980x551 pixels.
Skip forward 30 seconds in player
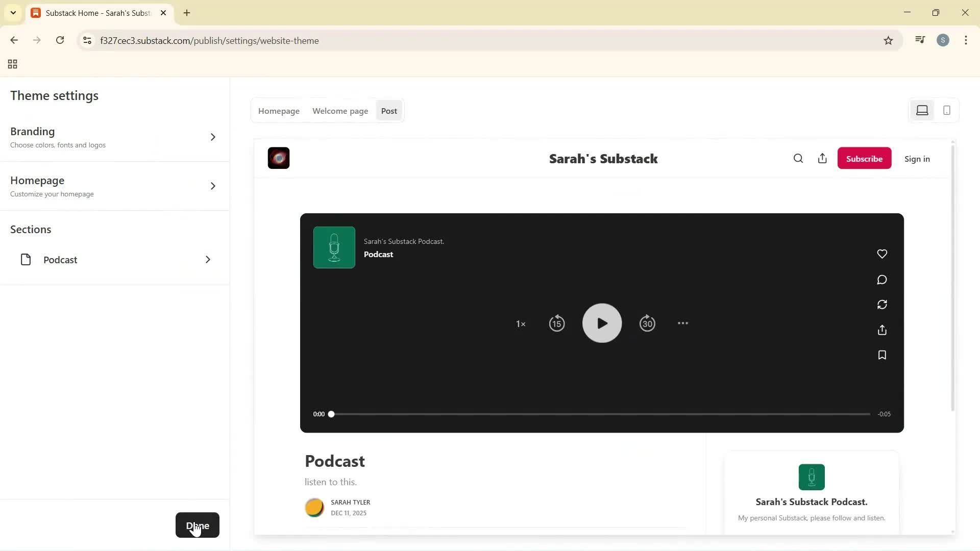(x=647, y=323)
